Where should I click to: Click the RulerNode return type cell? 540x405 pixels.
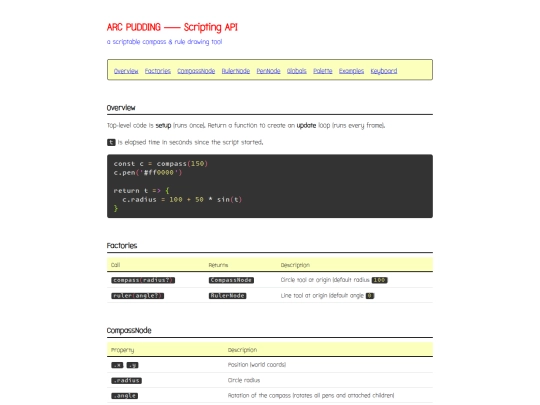point(227,295)
